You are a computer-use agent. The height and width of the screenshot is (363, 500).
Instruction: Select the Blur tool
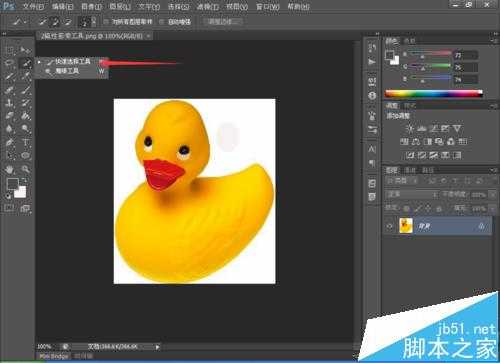click(9, 129)
